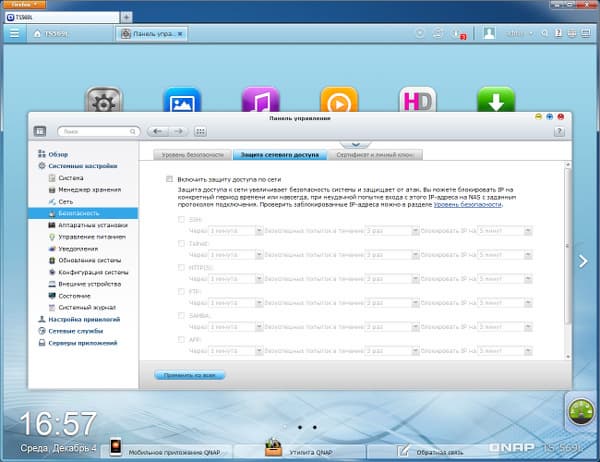
Task: Go forward in Control Panel navigation
Action: click(178, 131)
